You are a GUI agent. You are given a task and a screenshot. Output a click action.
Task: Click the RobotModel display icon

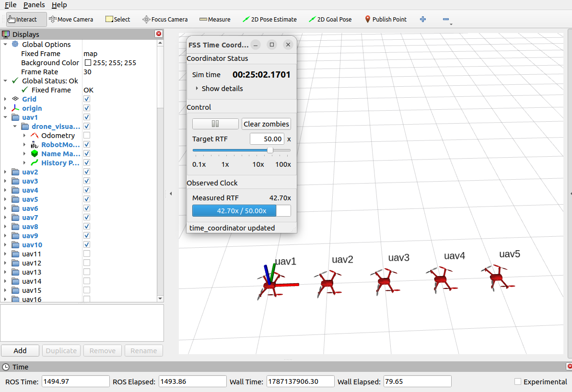pos(35,144)
